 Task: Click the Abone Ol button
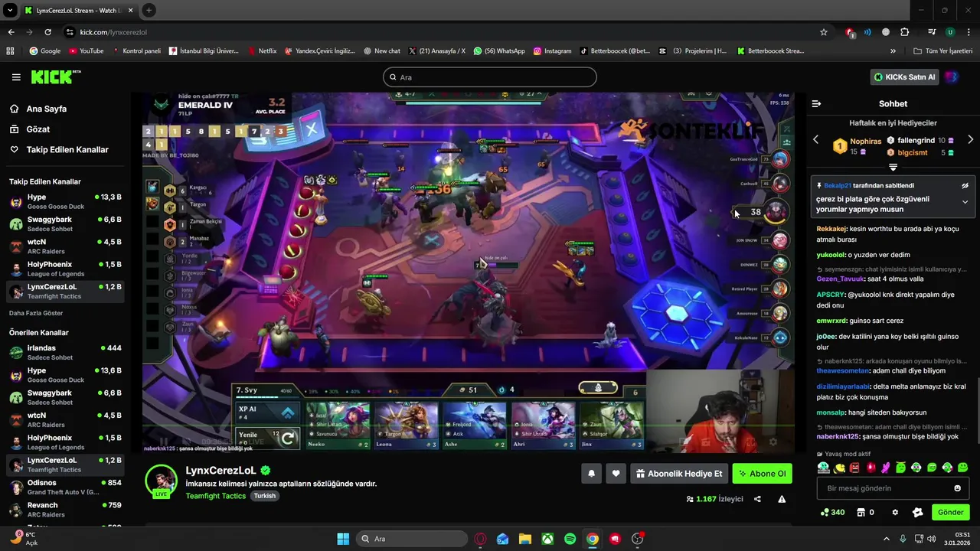[762, 474]
